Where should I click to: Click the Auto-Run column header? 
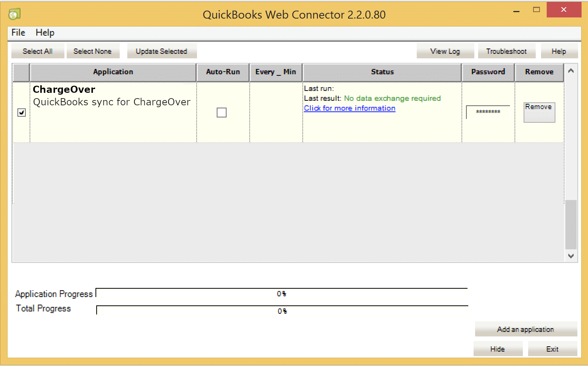click(x=223, y=72)
